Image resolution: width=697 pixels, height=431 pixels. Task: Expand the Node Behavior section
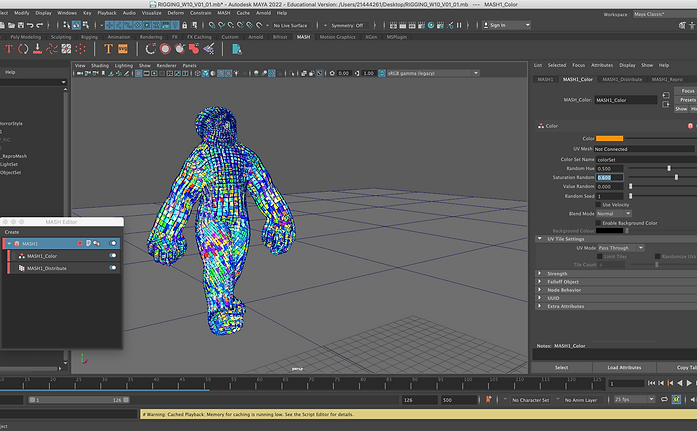[540, 290]
